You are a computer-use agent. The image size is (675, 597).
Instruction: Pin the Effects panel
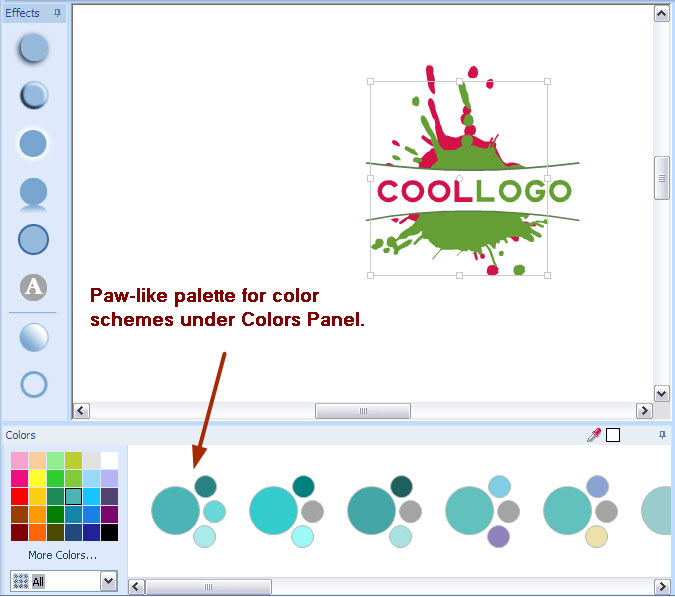57,13
